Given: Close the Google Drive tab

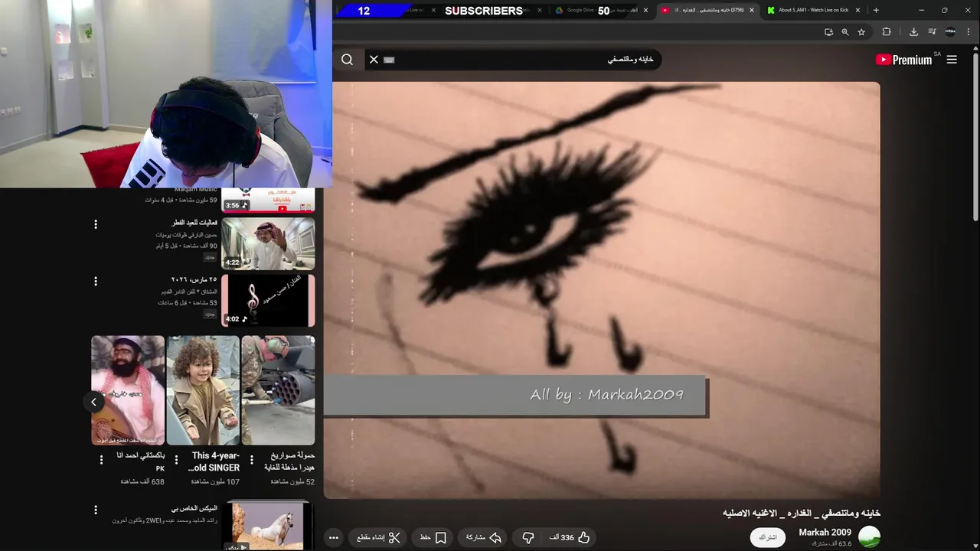Looking at the screenshot, I should click(645, 10).
